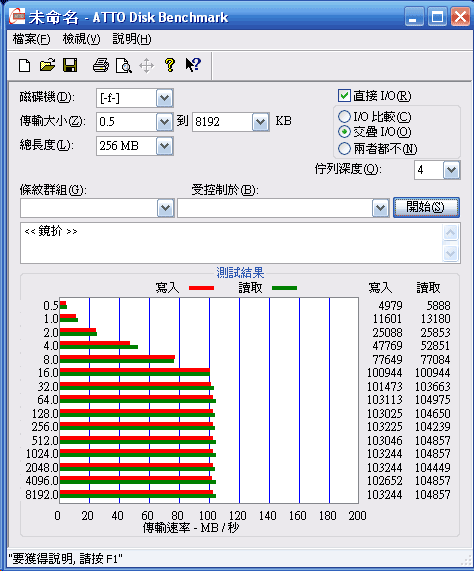
Task: Maximize the ATTO Disk Benchmark window
Action: pos(437,17)
